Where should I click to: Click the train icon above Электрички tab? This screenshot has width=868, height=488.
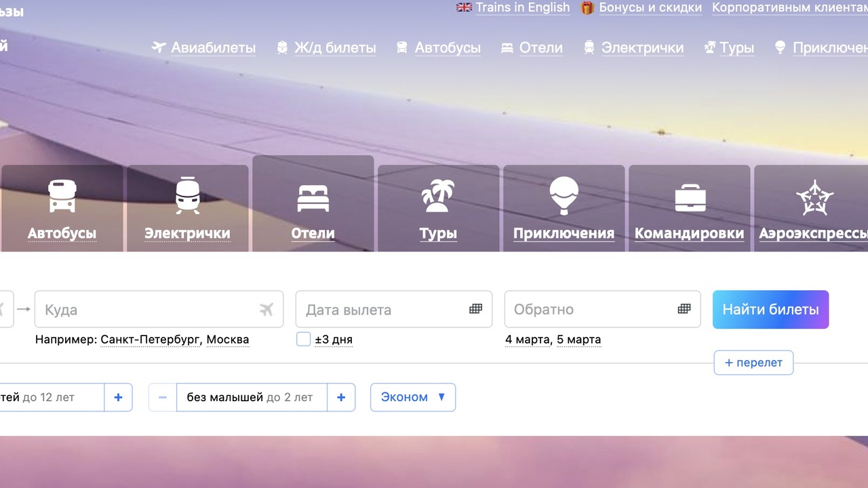click(187, 196)
